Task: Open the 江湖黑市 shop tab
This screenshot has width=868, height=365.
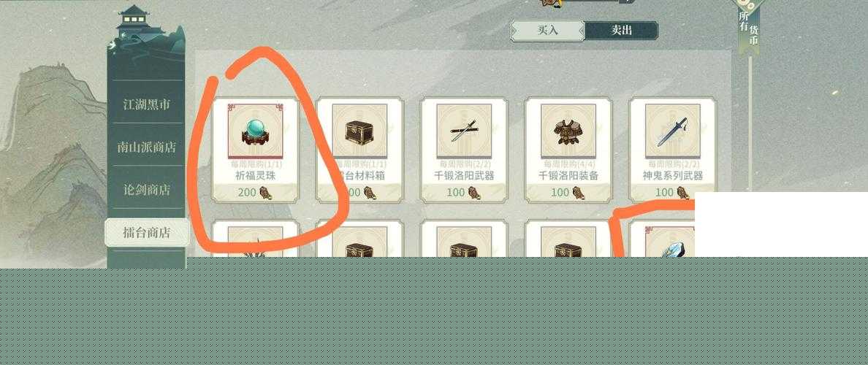Action: 147,104
